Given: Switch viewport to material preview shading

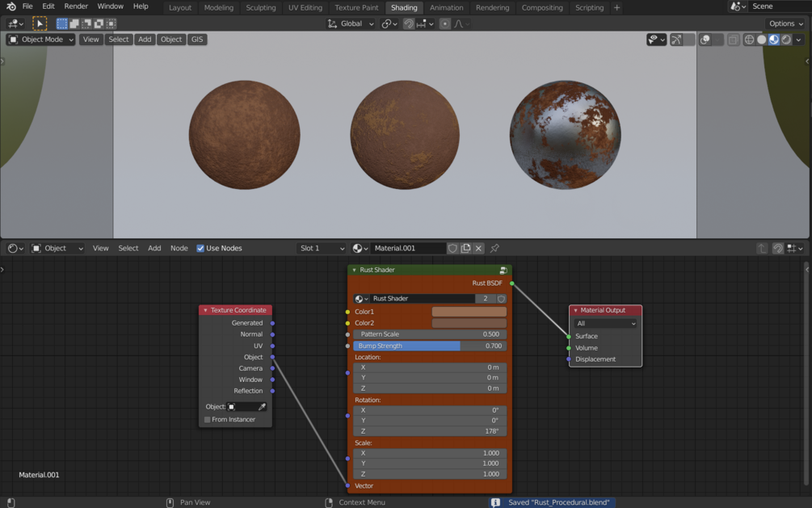Looking at the screenshot, I should pos(774,40).
